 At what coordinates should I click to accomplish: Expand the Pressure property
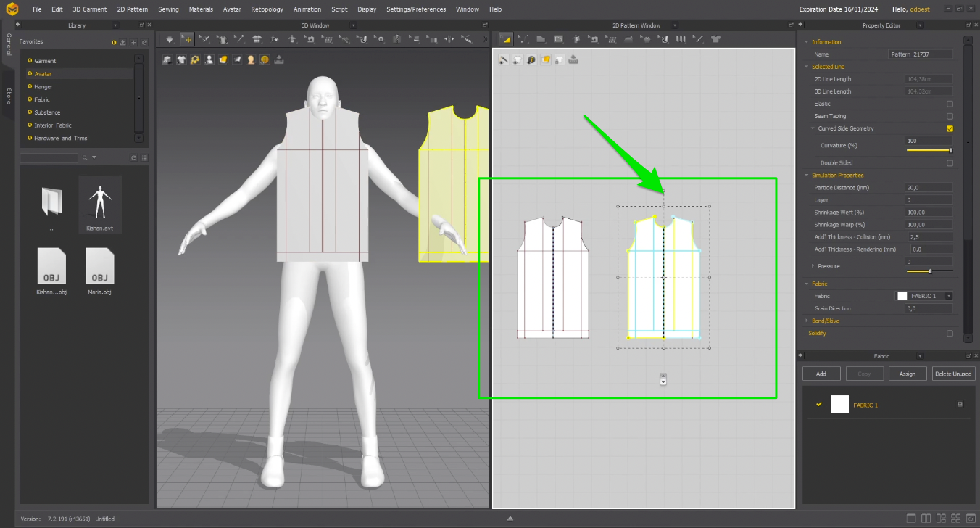point(813,266)
